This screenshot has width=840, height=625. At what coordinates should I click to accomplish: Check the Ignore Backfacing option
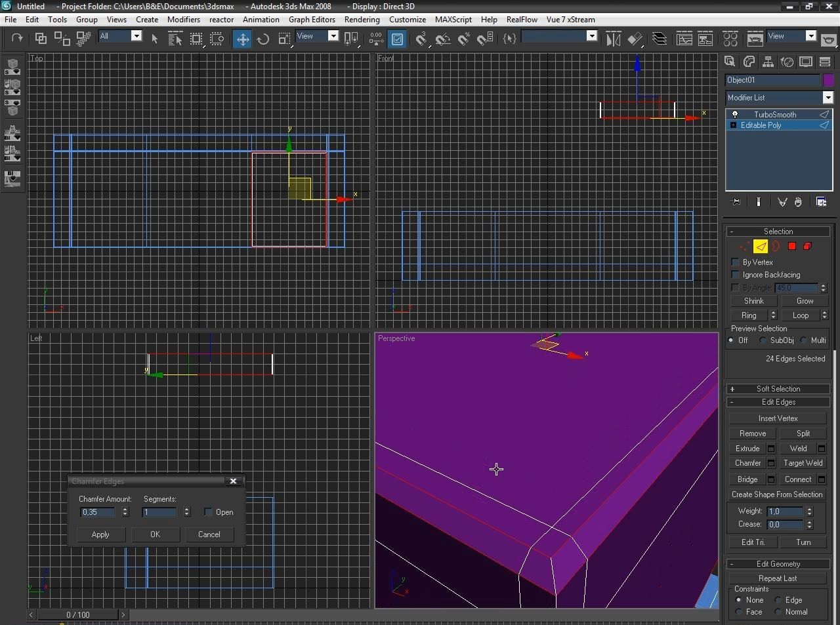coord(736,275)
